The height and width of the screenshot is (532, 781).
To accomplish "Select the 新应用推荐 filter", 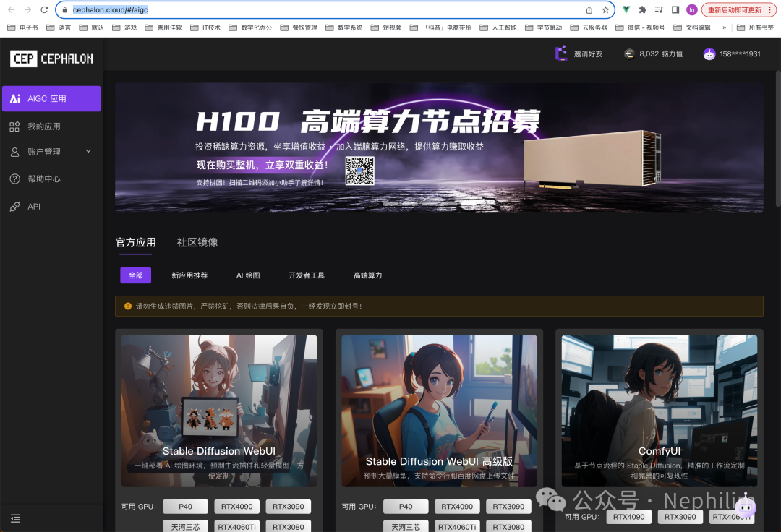I will click(x=189, y=275).
